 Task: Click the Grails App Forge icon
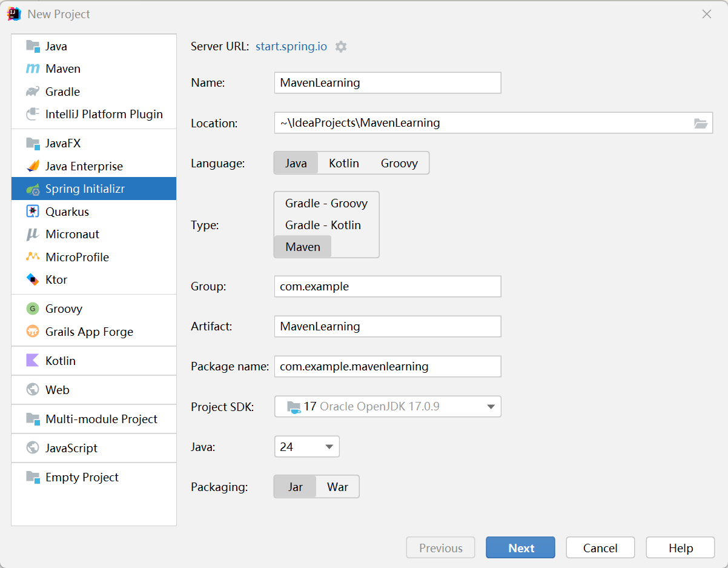pyautogui.click(x=33, y=332)
